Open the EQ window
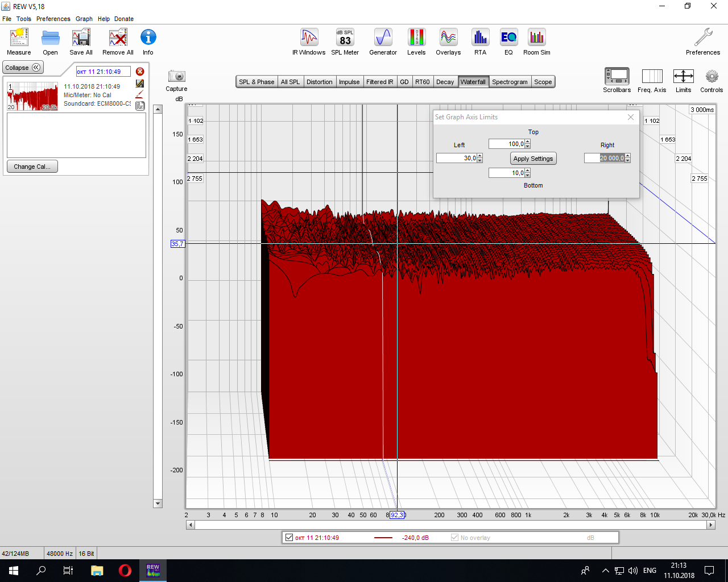Viewport: 728px width, 582px height. click(508, 38)
